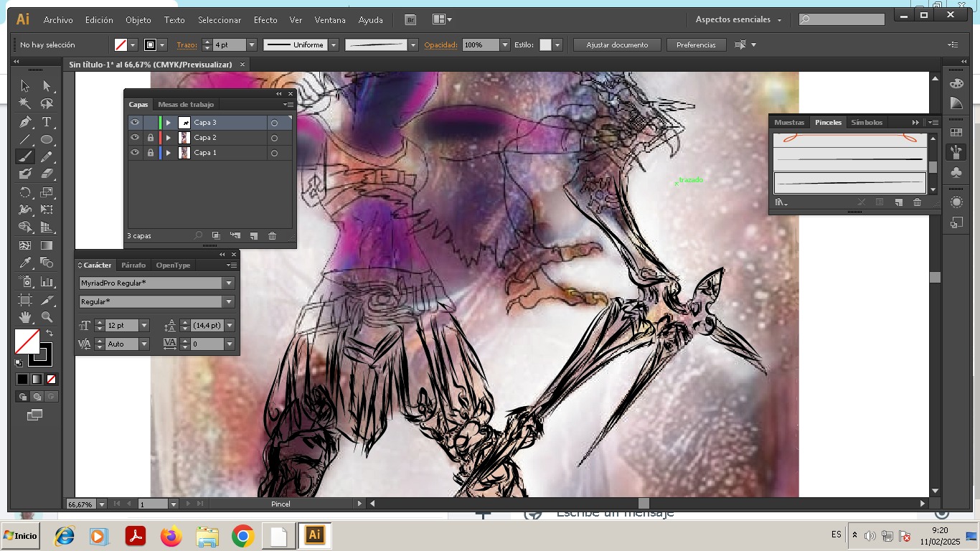Delete brush using Pinceles trash icon
Screen dimensions: 980x551
click(917, 203)
